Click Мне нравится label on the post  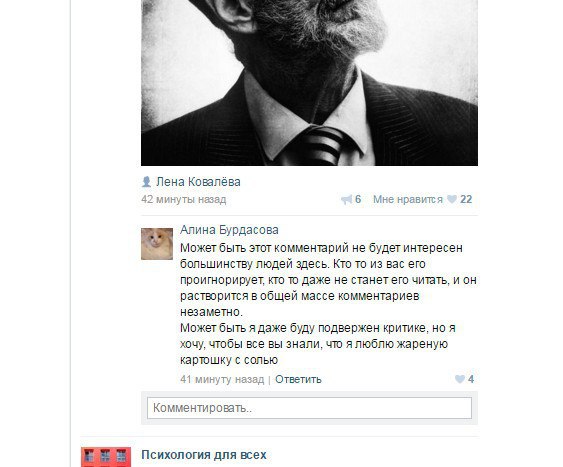[x=408, y=199]
